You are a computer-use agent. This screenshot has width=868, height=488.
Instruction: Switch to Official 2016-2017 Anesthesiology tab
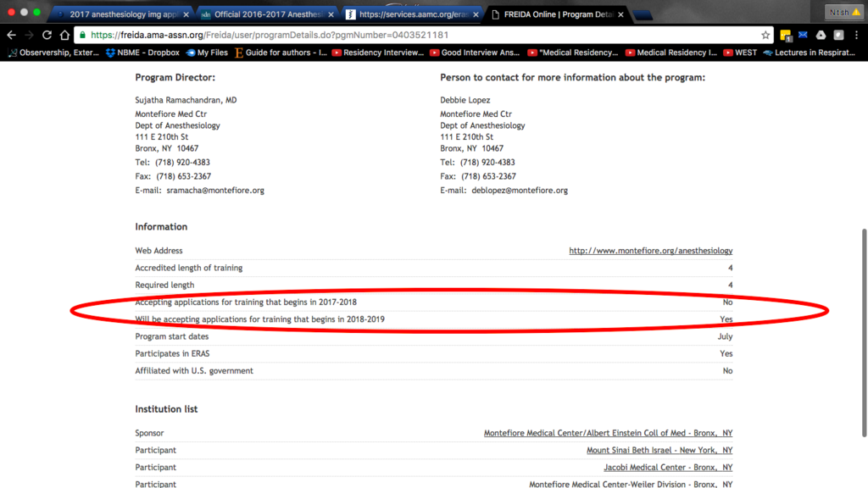click(268, 14)
